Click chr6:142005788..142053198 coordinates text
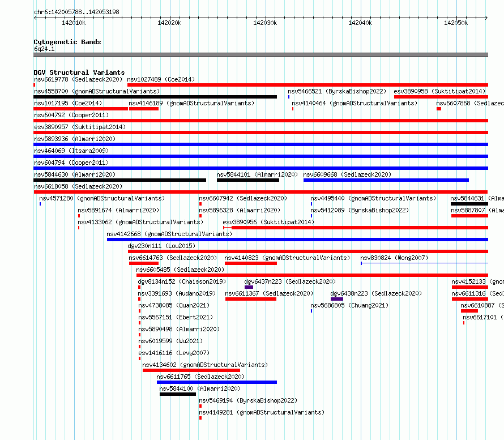This screenshot has width=504, height=440. pos(76,12)
